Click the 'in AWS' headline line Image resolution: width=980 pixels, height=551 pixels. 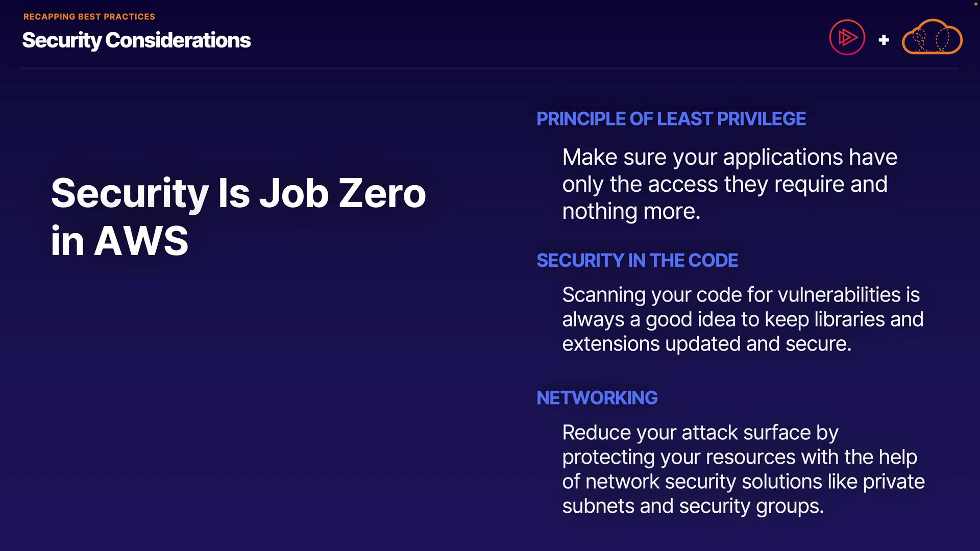[119, 241]
